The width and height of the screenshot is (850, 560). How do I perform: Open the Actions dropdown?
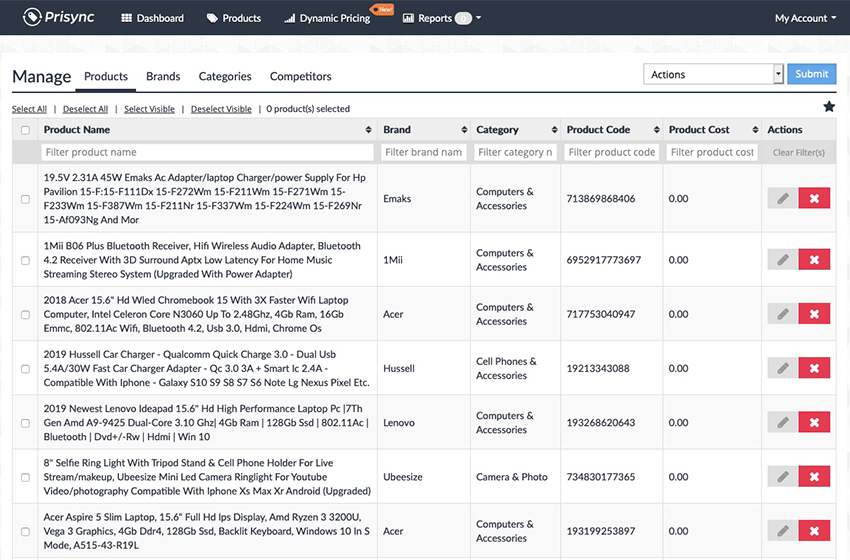713,74
